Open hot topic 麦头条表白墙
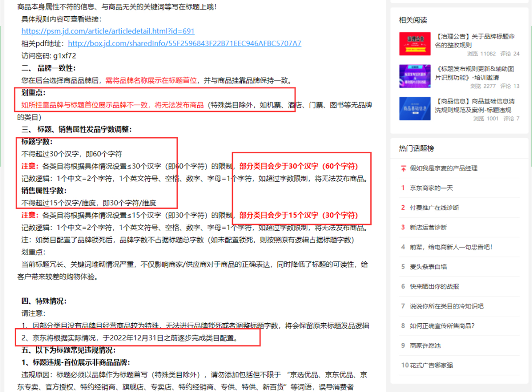This screenshot has height=392, width=532. pyautogui.click(x=428, y=267)
